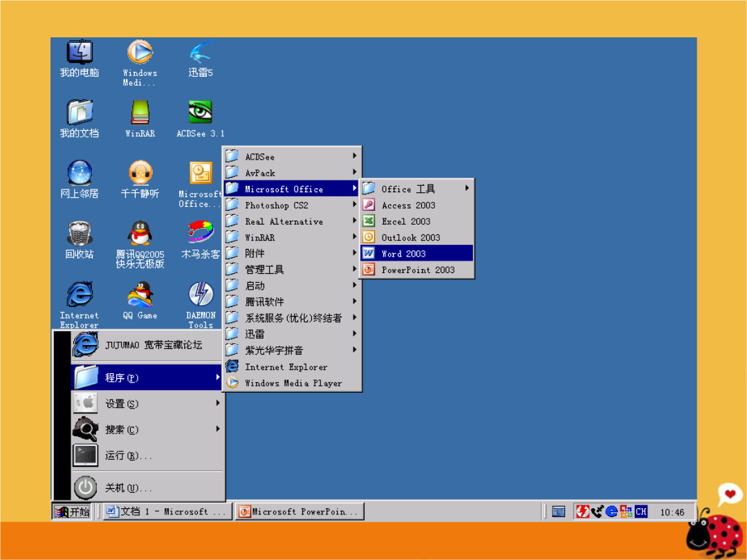This screenshot has height=560, width=747.
Task: Select Microsoft Office in the programs menu
Action: [x=292, y=189]
